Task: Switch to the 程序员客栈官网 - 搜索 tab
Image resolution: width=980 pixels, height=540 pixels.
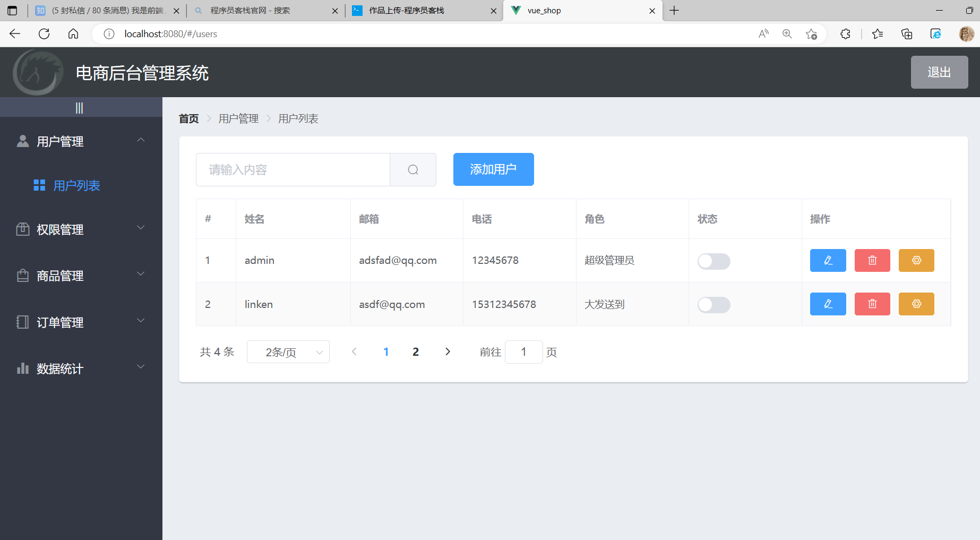Action: (265, 11)
